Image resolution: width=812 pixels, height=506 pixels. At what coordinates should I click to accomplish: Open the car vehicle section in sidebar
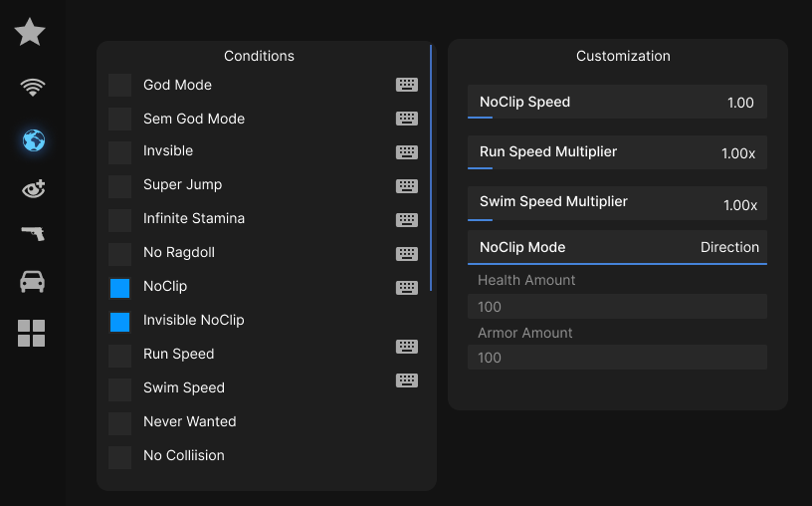pyautogui.click(x=32, y=283)
